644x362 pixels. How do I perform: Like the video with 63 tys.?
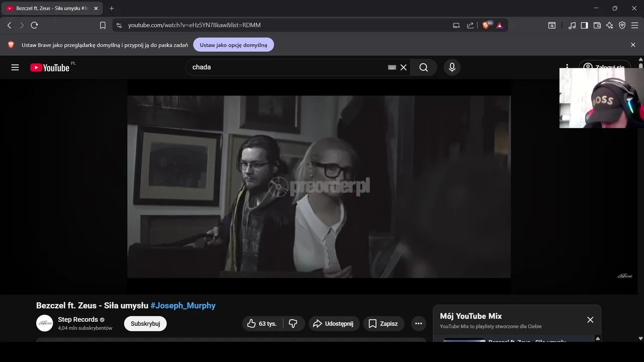(x=262, y=324)
